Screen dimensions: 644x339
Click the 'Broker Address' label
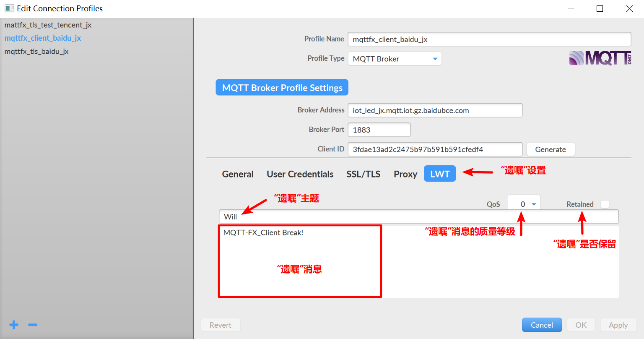click(321, 110)
